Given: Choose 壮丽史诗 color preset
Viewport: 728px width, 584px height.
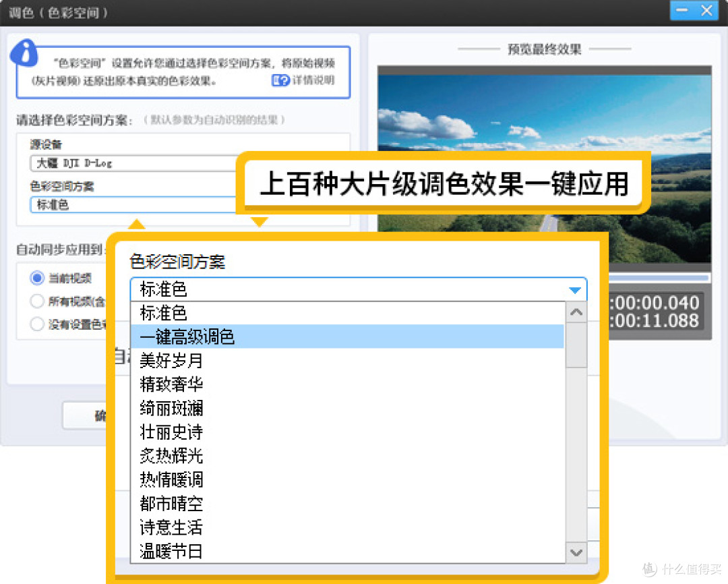Looking at the screenshot, I should (x=348, y=432).
